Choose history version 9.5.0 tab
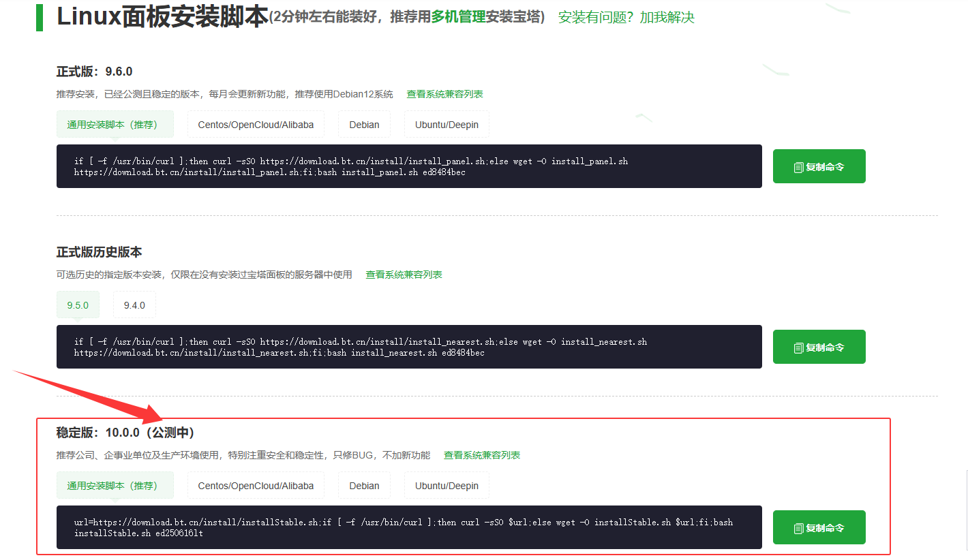 click(78, 305)
